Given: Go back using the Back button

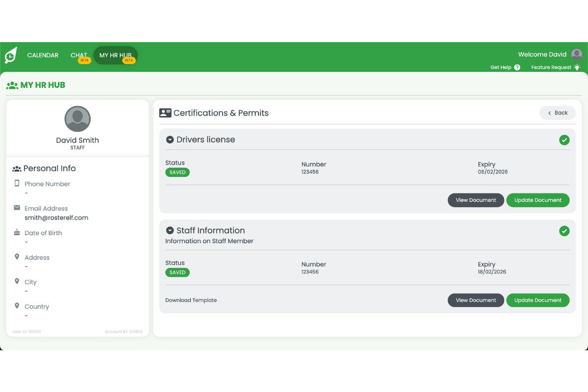Looking at the screenshot, I should pos(558,113).
